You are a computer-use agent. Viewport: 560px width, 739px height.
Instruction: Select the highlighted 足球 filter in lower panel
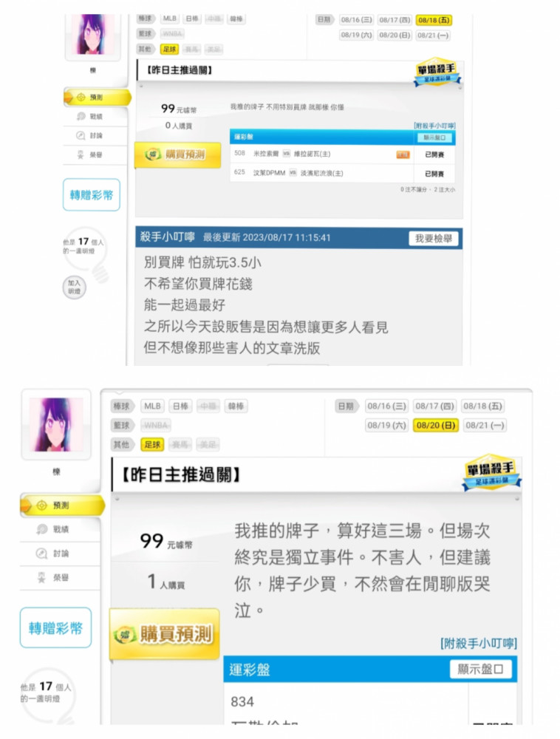pos(152,444)
